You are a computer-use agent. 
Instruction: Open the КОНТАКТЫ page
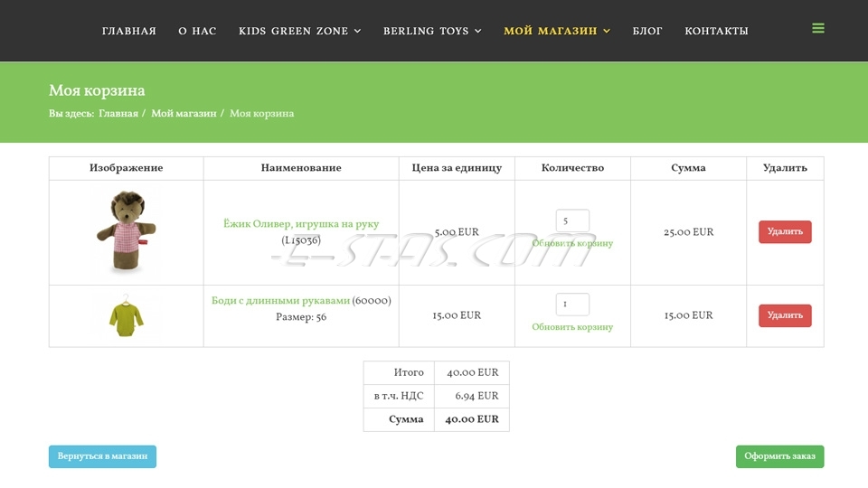pyautogui.click(x=716, y=31)
